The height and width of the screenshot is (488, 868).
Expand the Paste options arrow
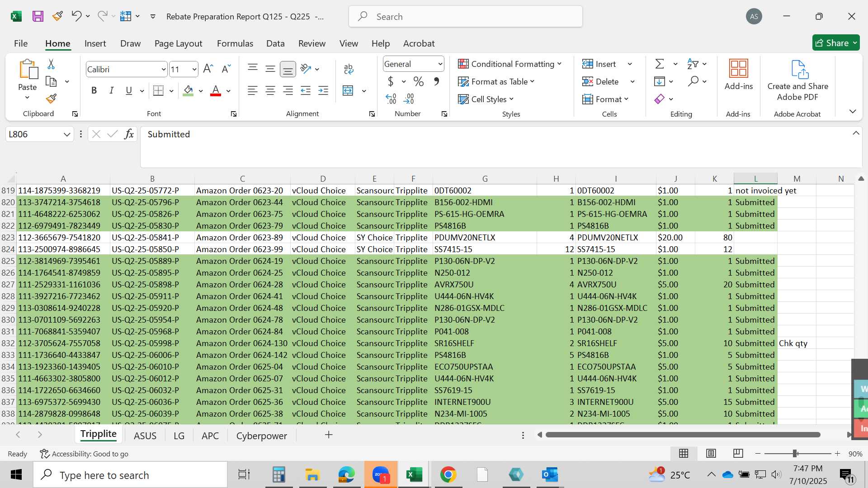[x=27, y=98]
